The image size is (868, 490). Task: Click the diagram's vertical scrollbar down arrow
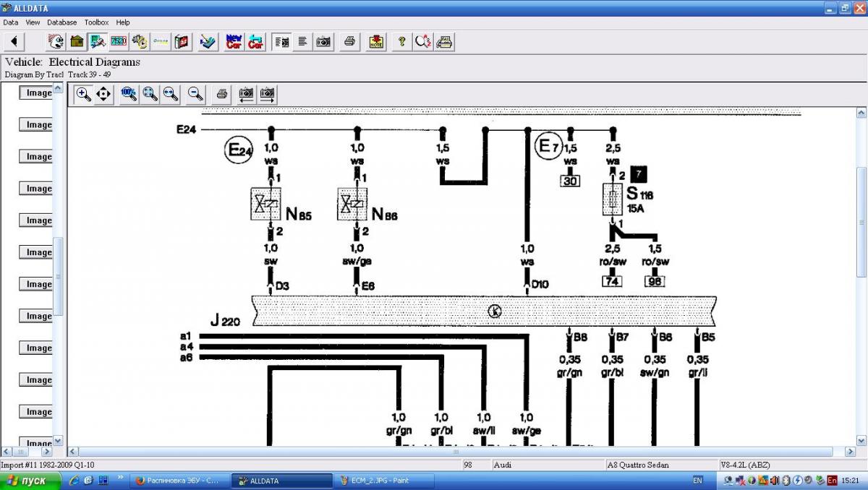[861, 439]
